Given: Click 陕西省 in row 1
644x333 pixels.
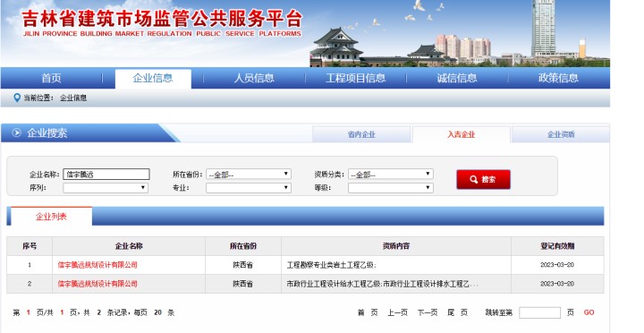Looking at the screenshot, I should click(243, 265).
